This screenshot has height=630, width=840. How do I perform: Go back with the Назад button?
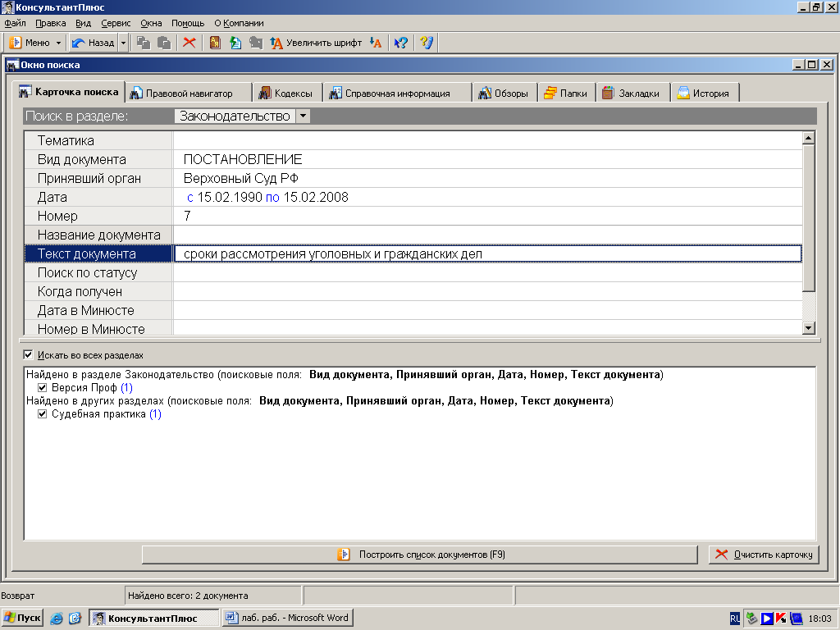click(x=94, y=43)
